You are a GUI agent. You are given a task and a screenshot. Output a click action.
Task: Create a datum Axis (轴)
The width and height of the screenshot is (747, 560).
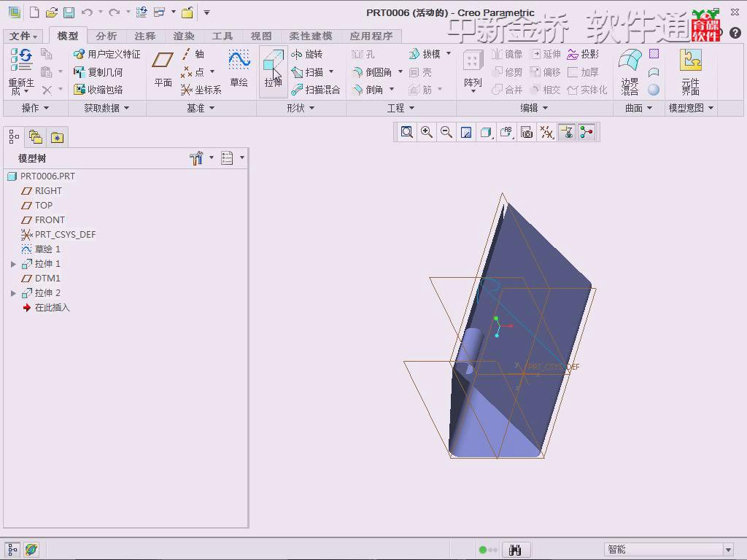click(x=193, y=54)
